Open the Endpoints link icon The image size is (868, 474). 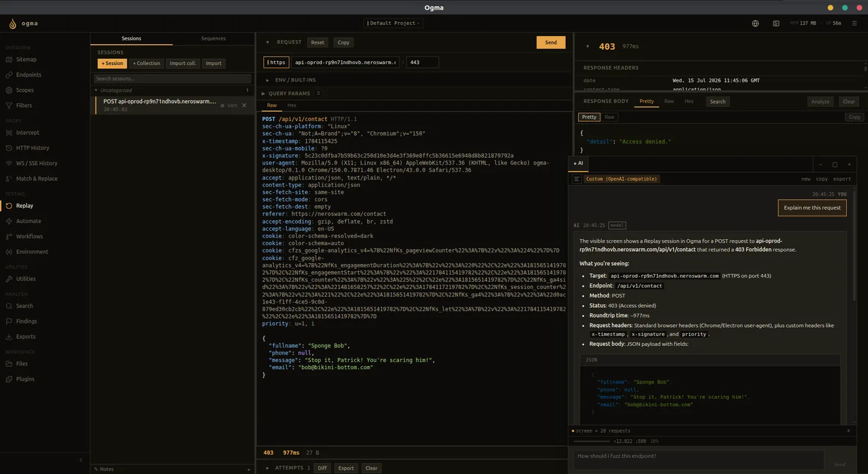click(x=9, y=75)
